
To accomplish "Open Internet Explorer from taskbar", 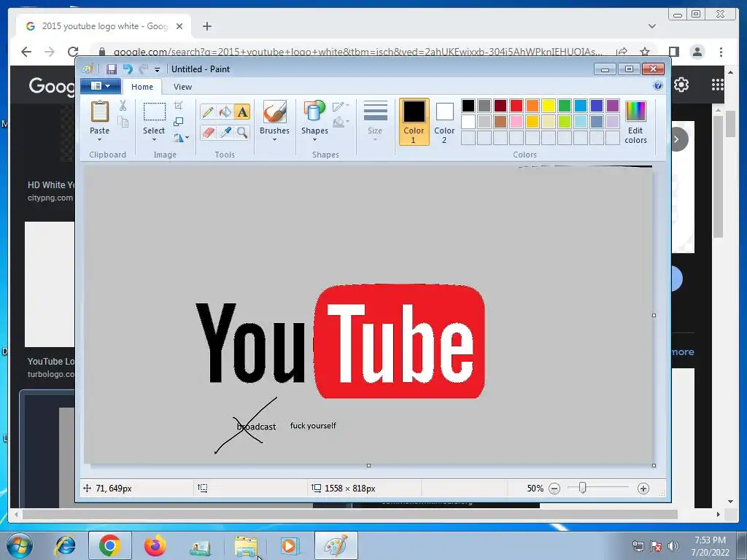I will 66,545.
